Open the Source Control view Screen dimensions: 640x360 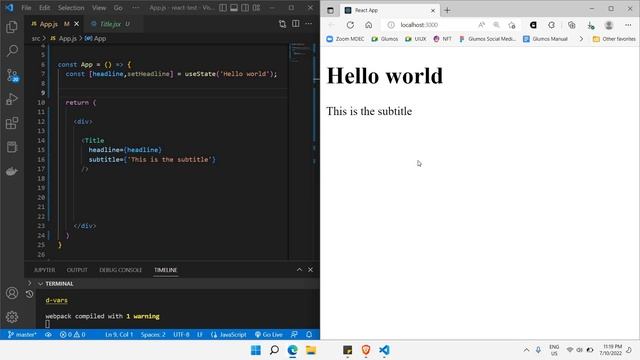point(12,75)
